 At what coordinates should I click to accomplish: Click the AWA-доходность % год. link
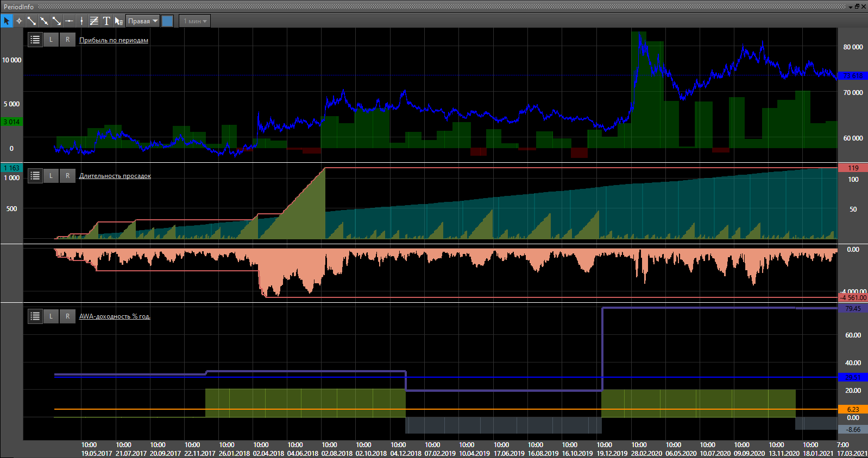(115, 316)
